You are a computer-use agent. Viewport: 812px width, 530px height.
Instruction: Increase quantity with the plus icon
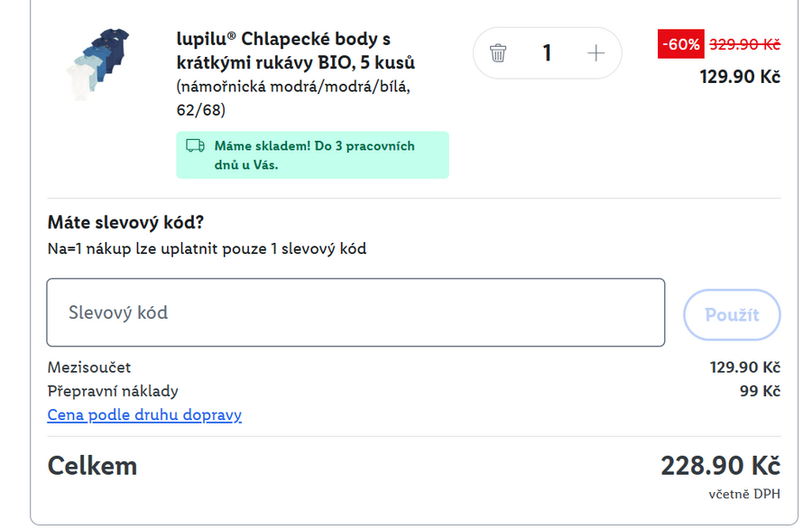point(595,53)
